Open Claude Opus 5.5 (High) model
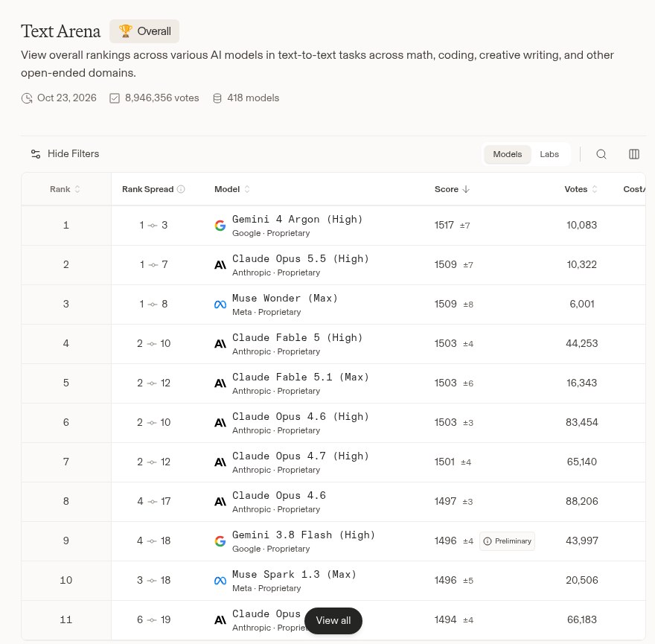The width and height of the screenshot is (655, 644). (x=301, y=258)
